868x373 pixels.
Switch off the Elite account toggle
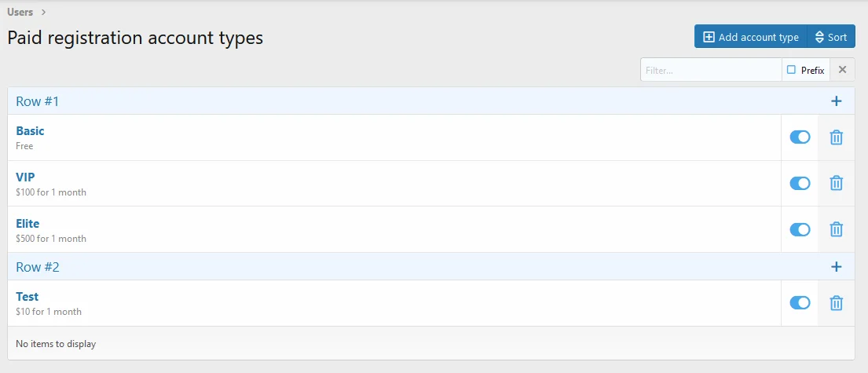pos(800,229)
